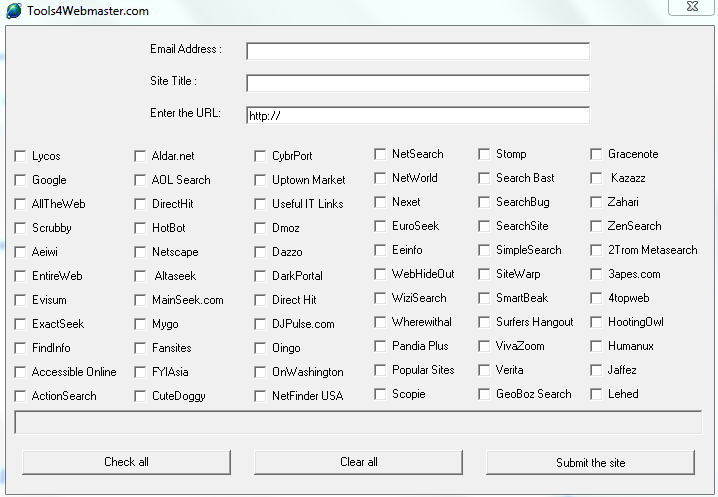Select the Lehed checkbox

coord(596,394)
